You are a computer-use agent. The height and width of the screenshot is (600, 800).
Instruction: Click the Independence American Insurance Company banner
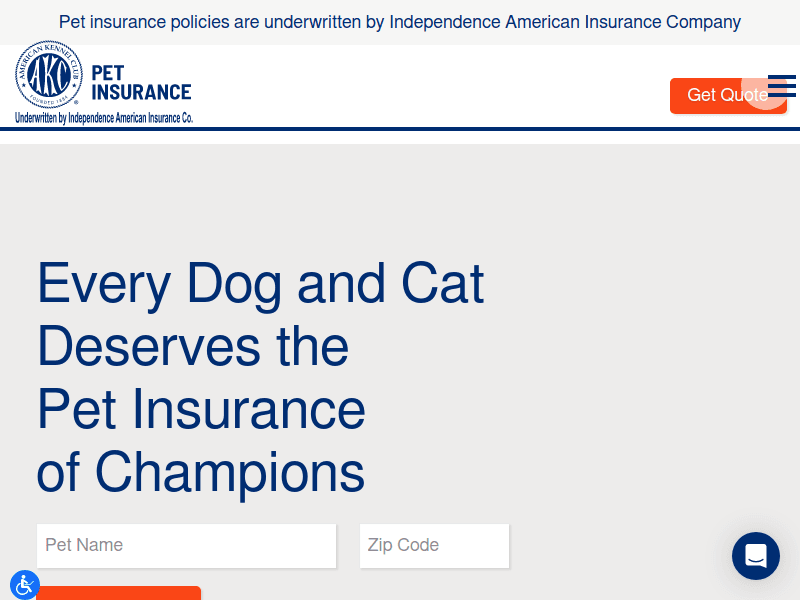pyautogui.click(x=400, y=21)
